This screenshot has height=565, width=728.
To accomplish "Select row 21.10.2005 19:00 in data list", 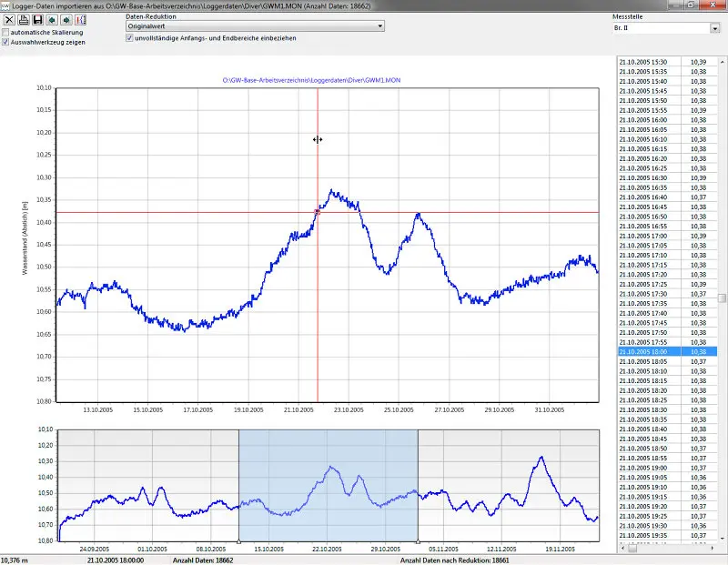I will [x=668, y=468].
